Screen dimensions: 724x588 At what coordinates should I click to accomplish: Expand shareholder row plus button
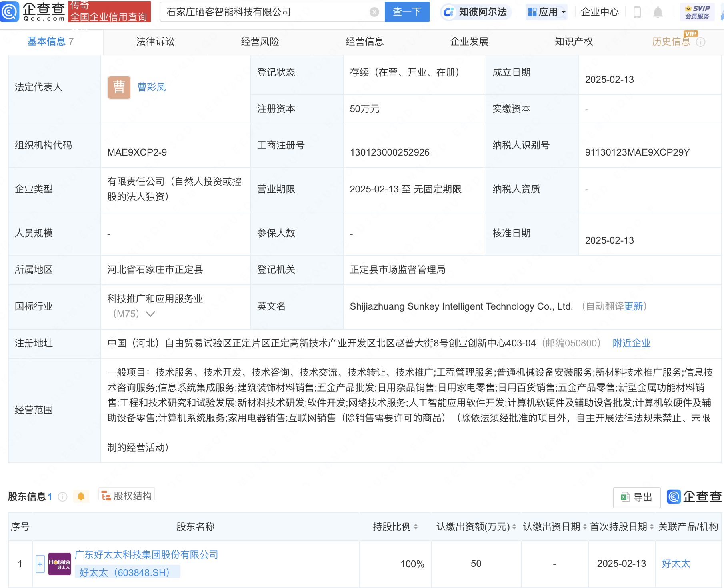[40, 564]
